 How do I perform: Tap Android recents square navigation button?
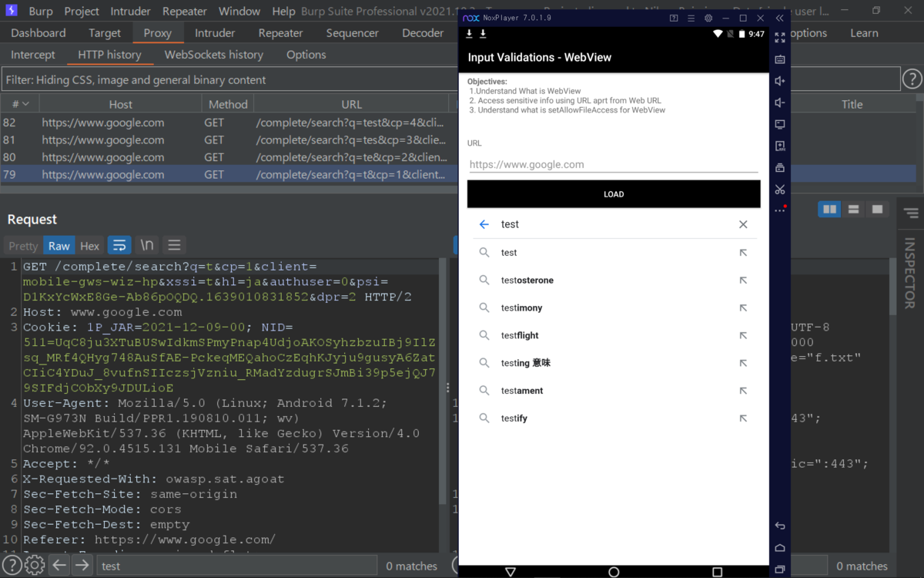pyautogui.click(x=717, y=572)
